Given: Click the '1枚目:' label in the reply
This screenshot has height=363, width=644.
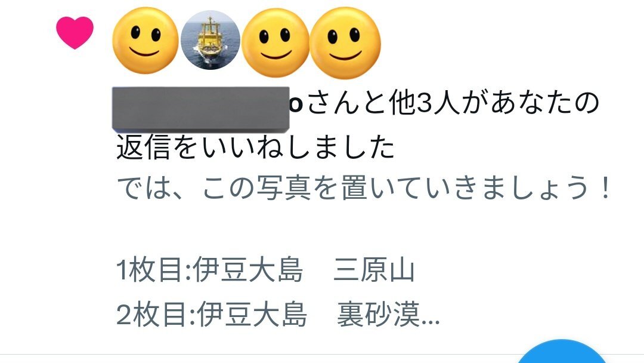Looking at the screenshot, I should 154,270.
